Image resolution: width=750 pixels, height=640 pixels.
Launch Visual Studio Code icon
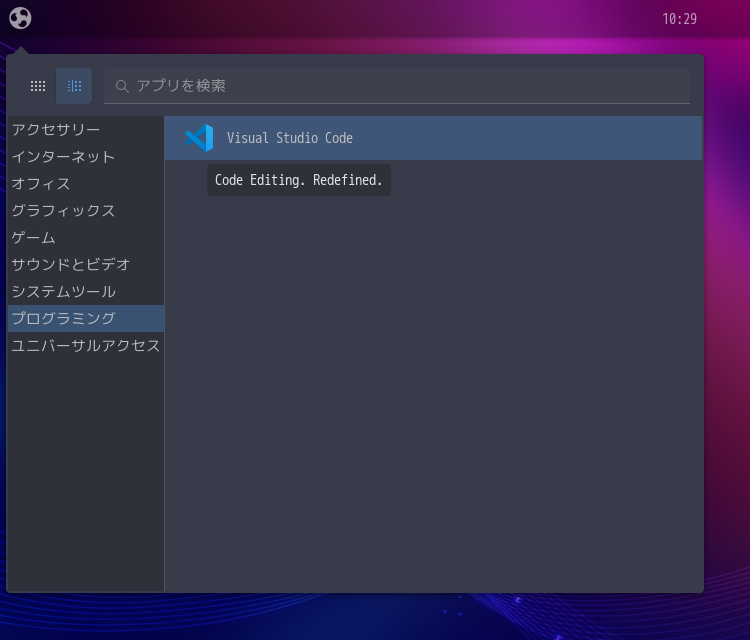click(x=199, y=138)
